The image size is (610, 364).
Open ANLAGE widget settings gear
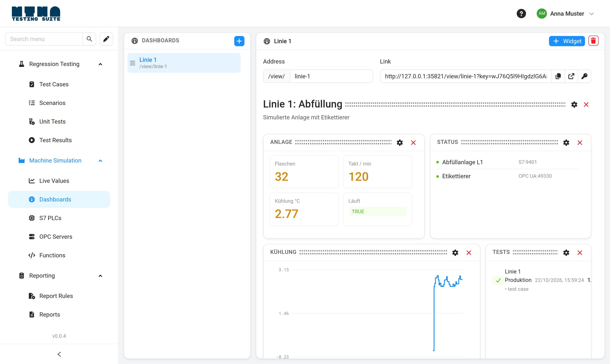(400, 142)
